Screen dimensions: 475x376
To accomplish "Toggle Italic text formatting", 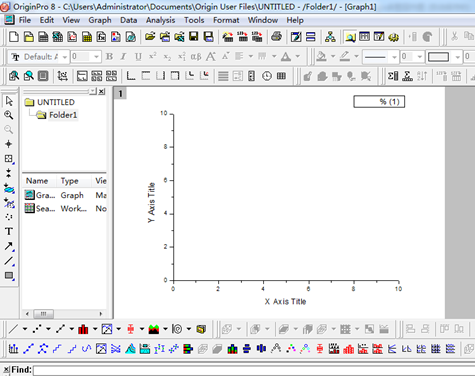I will (123, 56).
